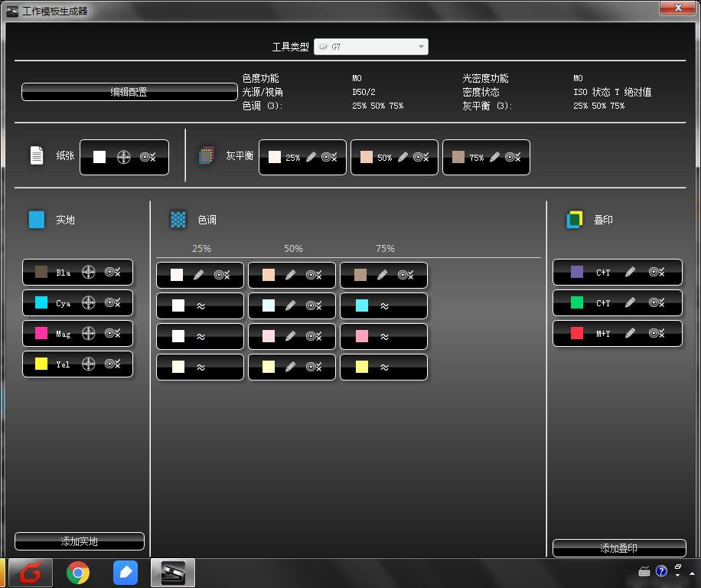Click the 叠印 overprint section icon
The height and width of the screenshot is (588, 701).
pos(575,220)
